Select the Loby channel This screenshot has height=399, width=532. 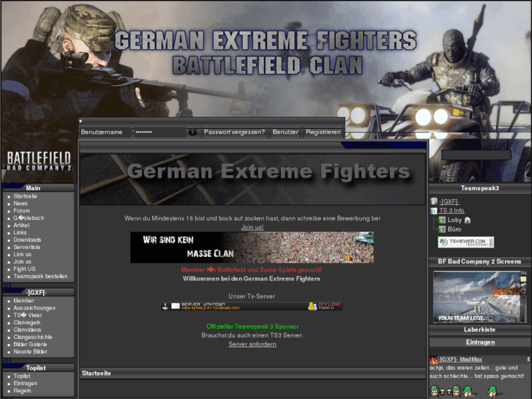(x=454, y=220)
